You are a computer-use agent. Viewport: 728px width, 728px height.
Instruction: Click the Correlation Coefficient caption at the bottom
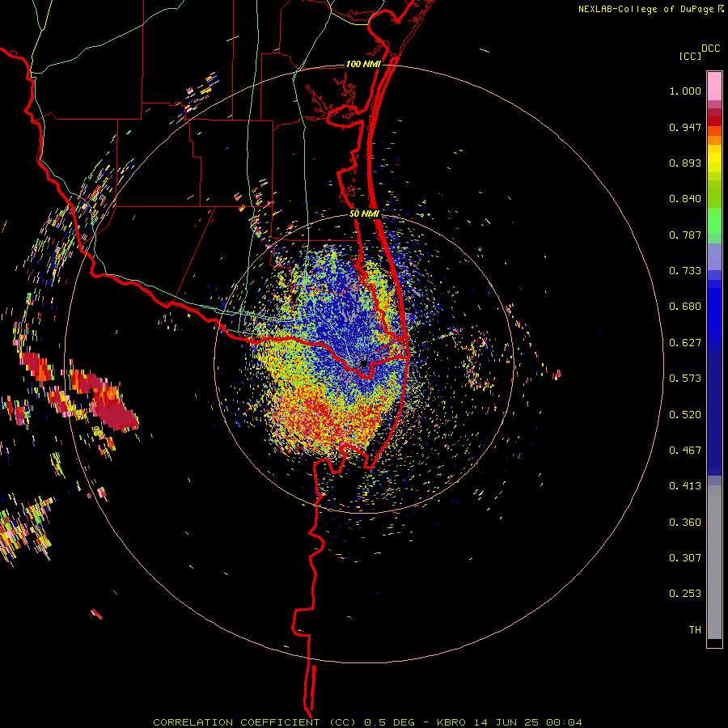(x=367, y=722)
